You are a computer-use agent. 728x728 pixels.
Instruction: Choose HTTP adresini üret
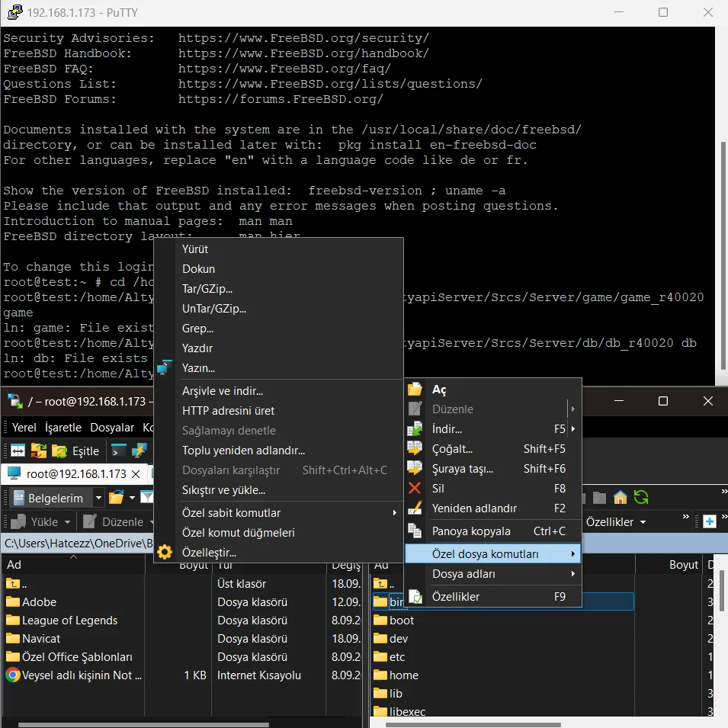click(x=278, y=411)
